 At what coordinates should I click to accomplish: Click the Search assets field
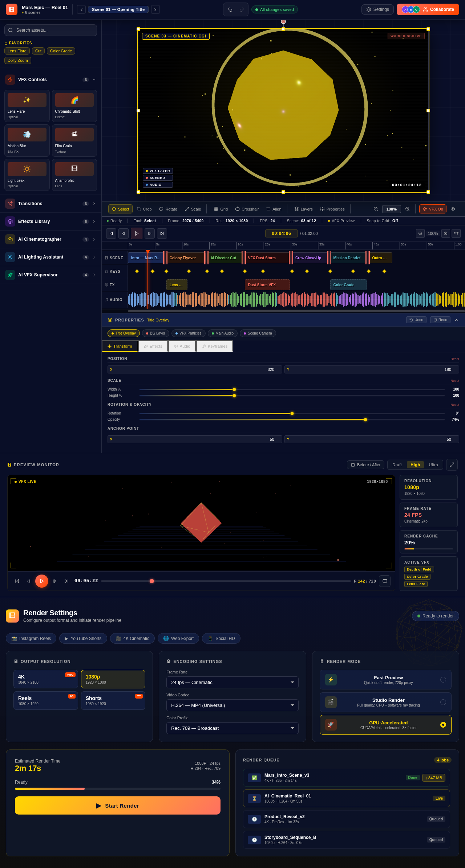50,30
